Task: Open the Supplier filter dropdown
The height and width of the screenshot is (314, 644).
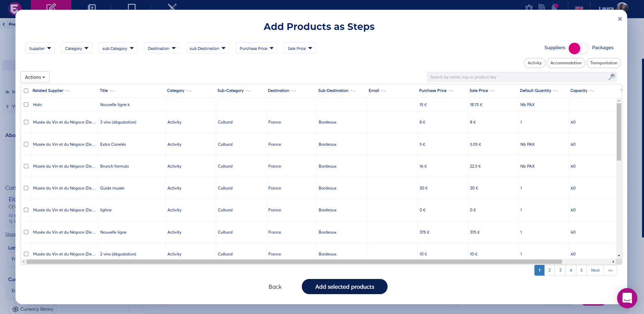Action: (x=40, y=48)
